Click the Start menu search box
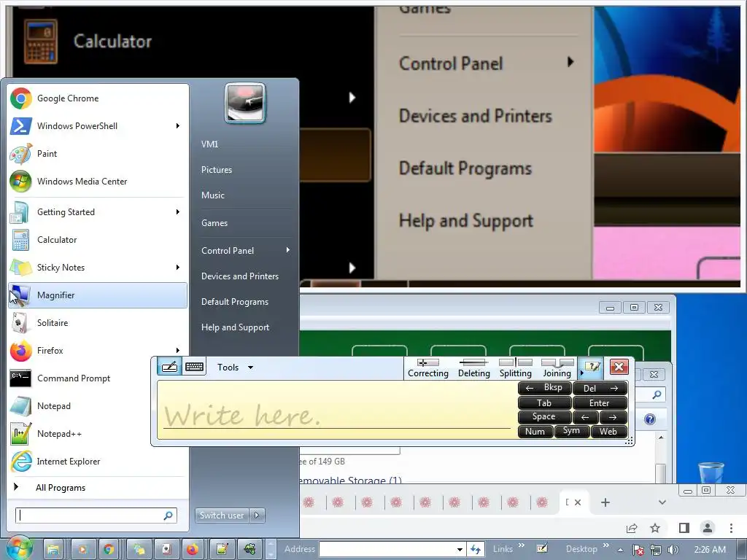Screen dimensions: 747x560 click(x=96, y=516)
